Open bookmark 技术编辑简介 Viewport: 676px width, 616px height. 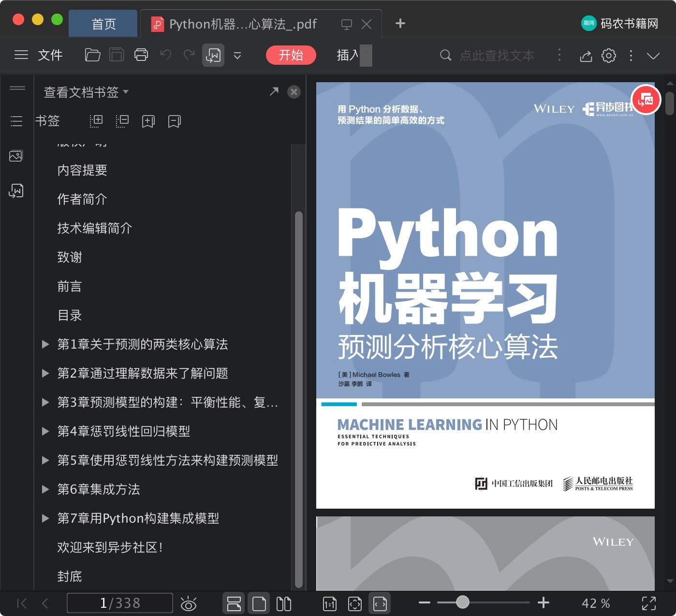[95, 228]
